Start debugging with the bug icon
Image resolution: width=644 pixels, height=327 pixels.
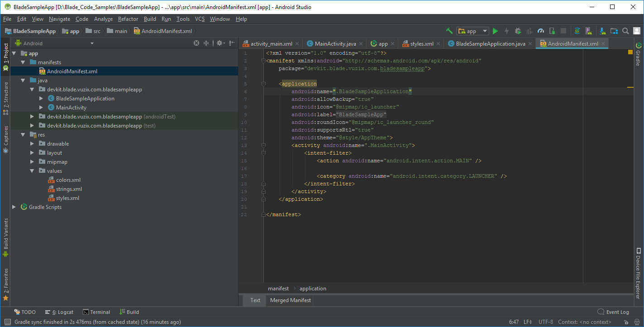518,31
